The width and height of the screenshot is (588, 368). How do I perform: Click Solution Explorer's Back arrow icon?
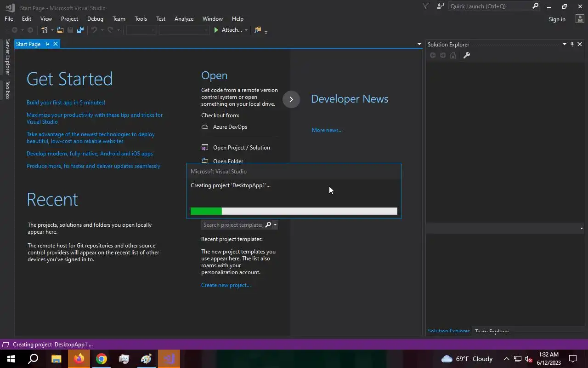click(x=433, y=55)
